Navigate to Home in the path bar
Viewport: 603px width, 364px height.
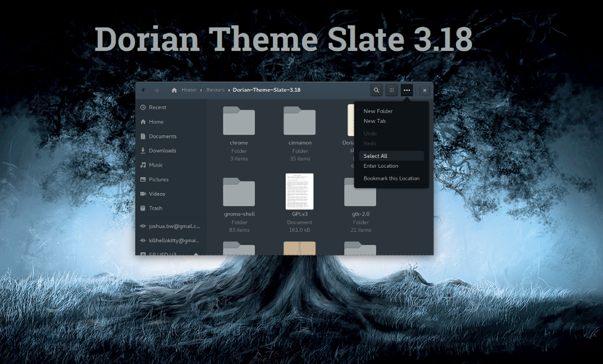click(189, 90)
